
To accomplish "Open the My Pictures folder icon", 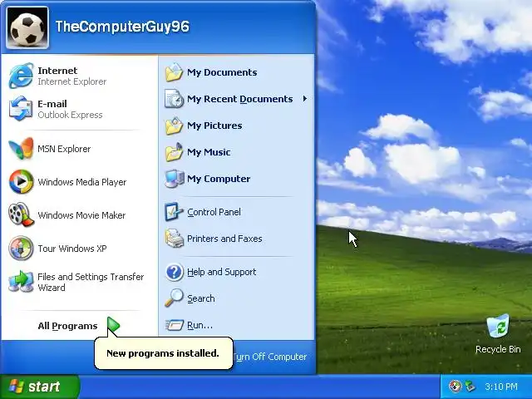I will [174, 126].
